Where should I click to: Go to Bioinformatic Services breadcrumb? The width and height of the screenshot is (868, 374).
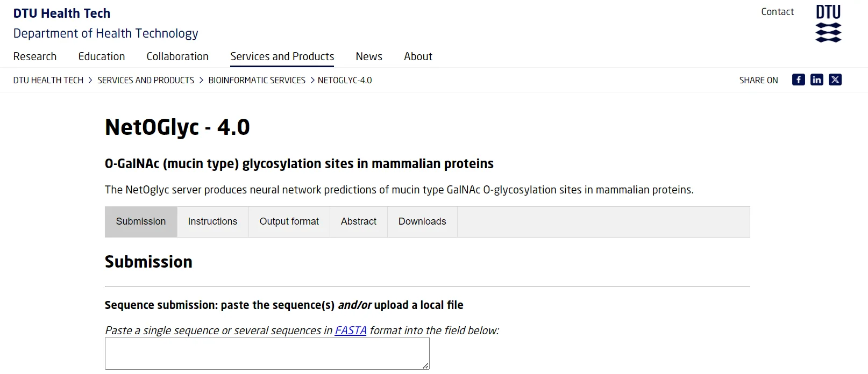point(257,80)
